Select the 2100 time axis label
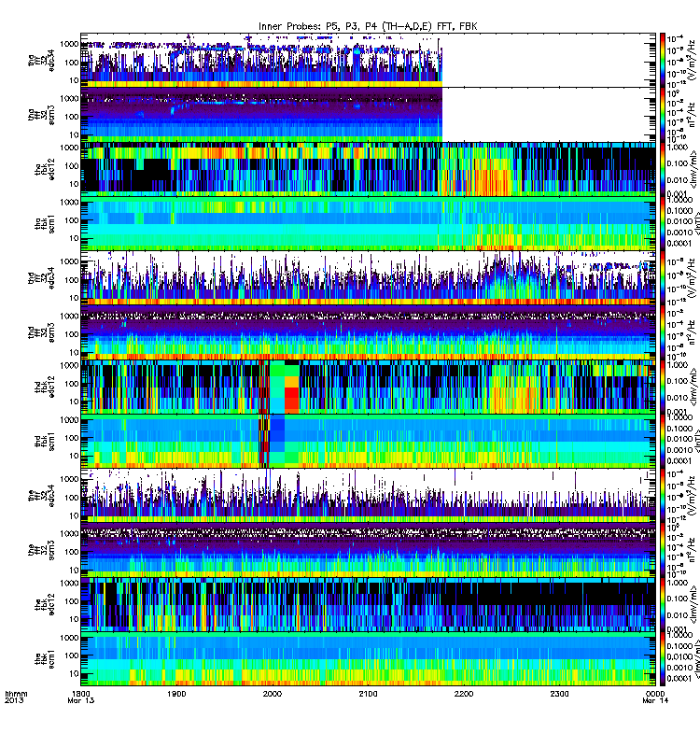This screenshot has width=700, height=747. point(368,694)
